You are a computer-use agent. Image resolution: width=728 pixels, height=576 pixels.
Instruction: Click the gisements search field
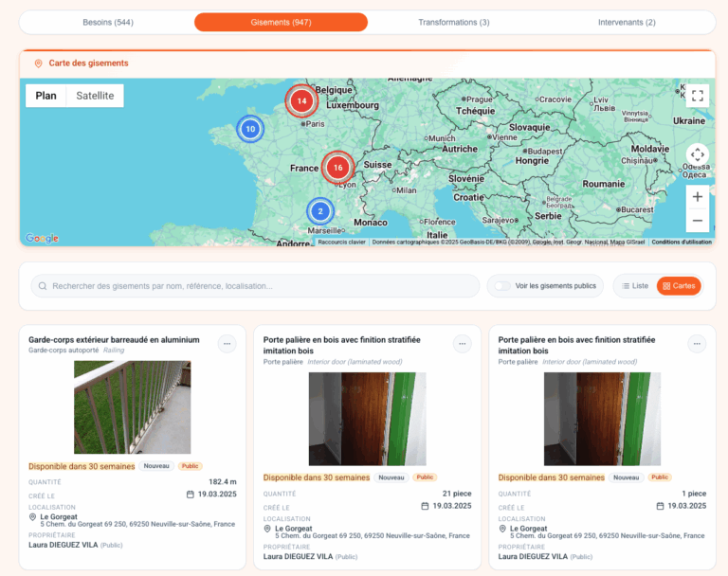coord(256,286)
